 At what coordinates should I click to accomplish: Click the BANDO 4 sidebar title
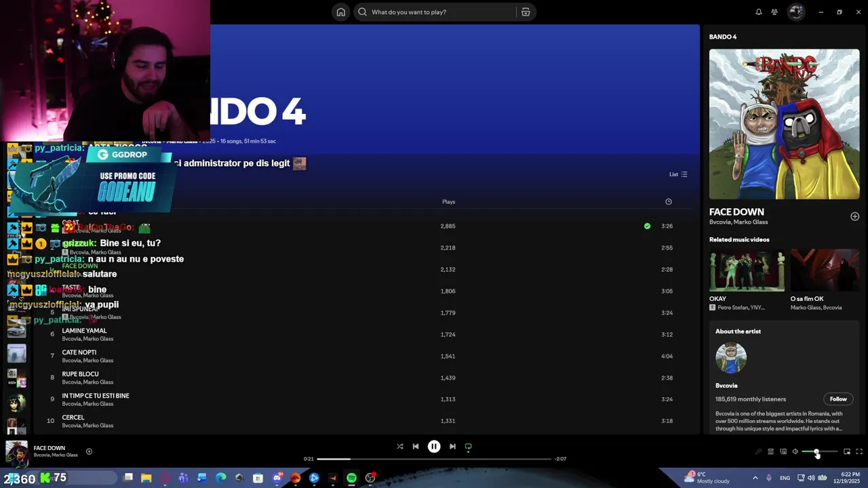(723, 37)
